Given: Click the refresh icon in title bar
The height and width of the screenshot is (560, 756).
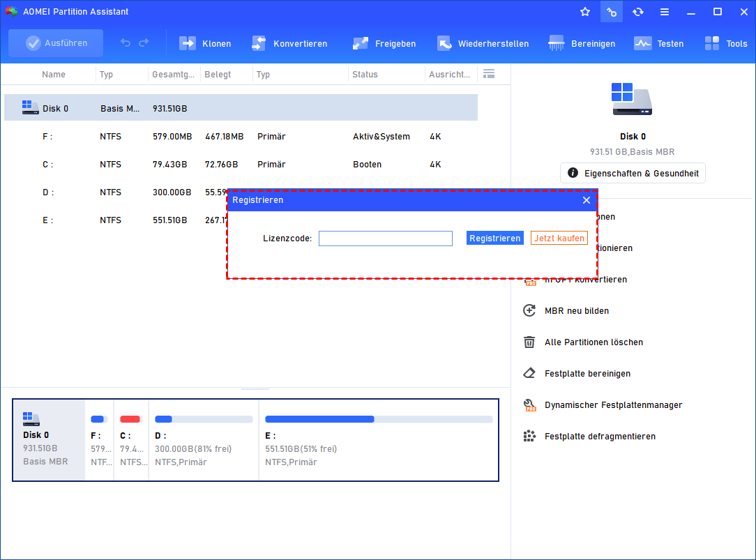Looking at the screenshot, I should tap(638, 12).
